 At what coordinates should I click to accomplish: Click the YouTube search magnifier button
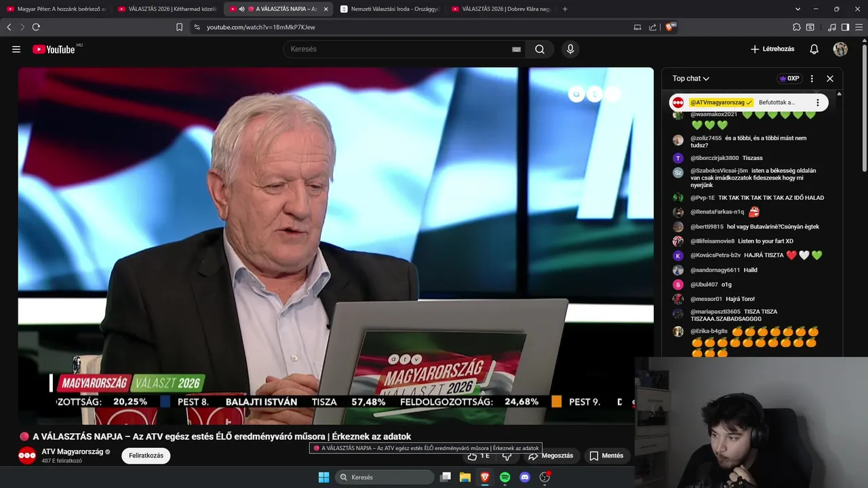coord(540,49)
